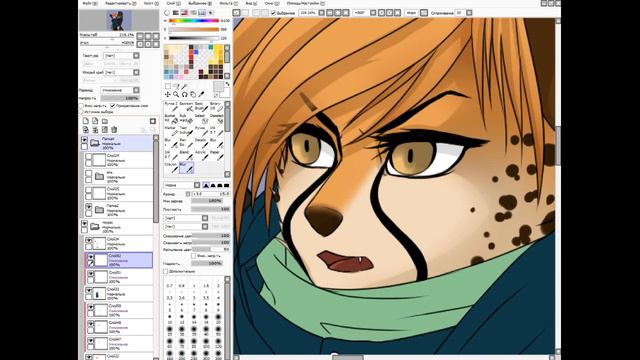Open the Выделение menu
Viewport: 640px width, 360px height.
(x=200, y=3)
